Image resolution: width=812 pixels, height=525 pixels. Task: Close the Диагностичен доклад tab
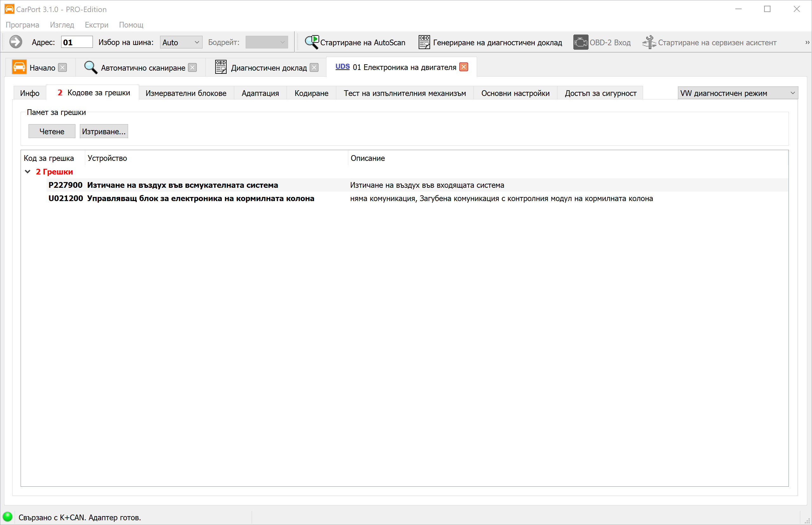[314, 67]
